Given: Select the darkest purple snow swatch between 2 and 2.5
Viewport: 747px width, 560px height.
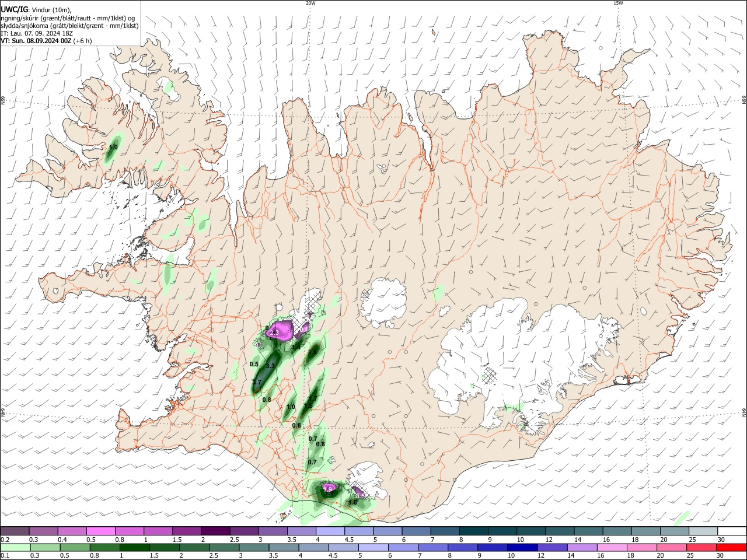Looking at the screenshot, I should click(215, 531).
